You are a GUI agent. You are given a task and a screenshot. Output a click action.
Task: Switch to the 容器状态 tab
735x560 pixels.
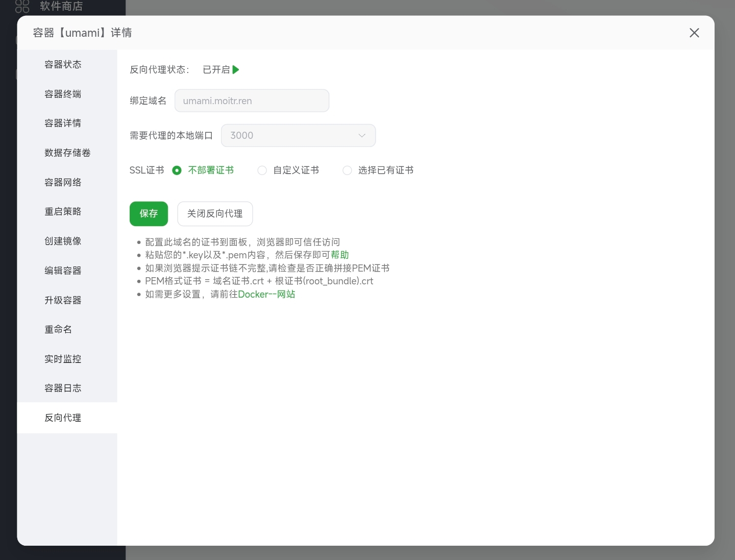click(x=63, y=64)
